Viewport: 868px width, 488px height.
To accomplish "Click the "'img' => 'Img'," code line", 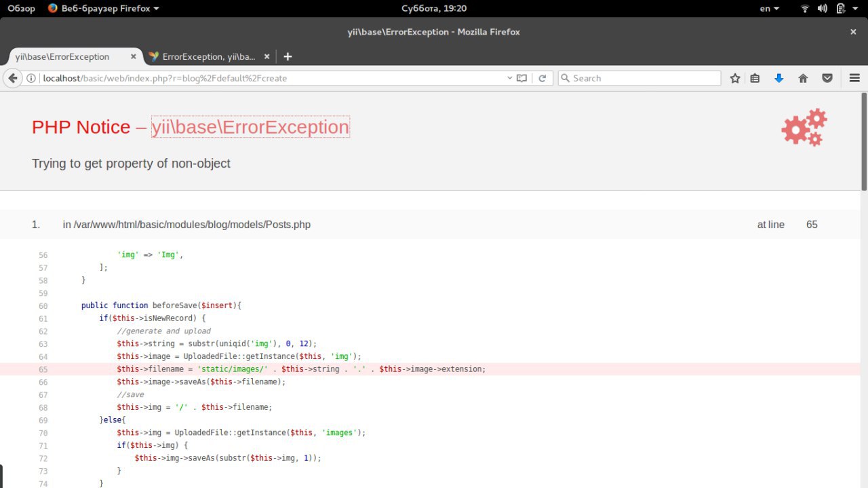I will (150, 255).
